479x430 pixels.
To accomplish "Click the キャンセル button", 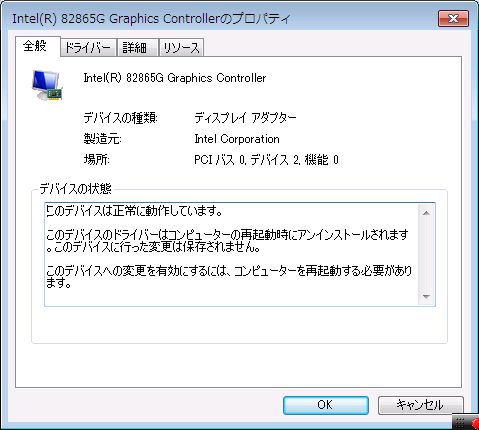I will click(x=421, y=405).
